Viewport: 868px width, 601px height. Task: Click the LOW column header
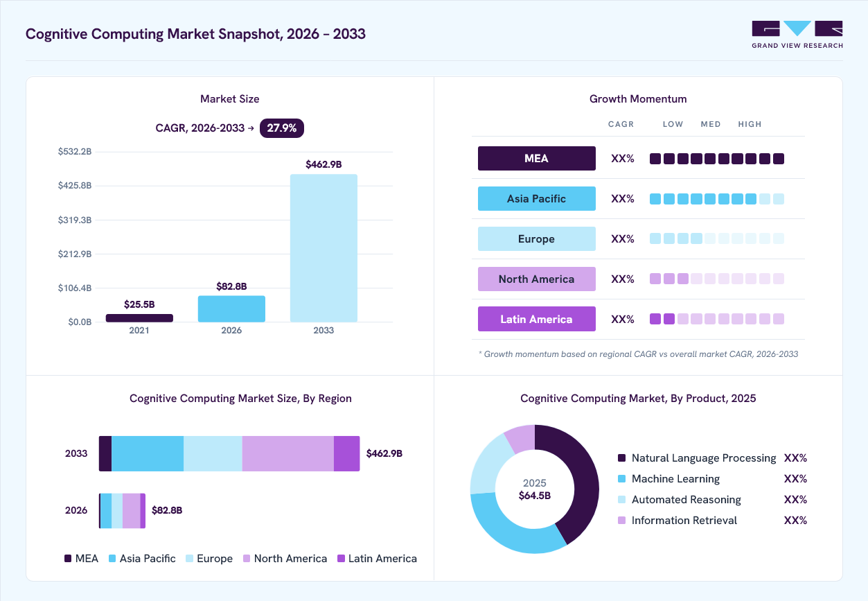click(673, 124)
